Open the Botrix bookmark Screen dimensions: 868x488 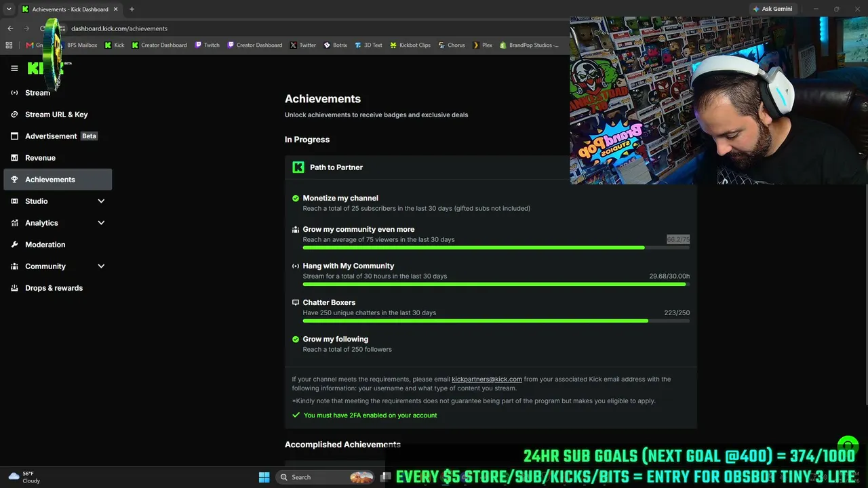tap(336, 45)
